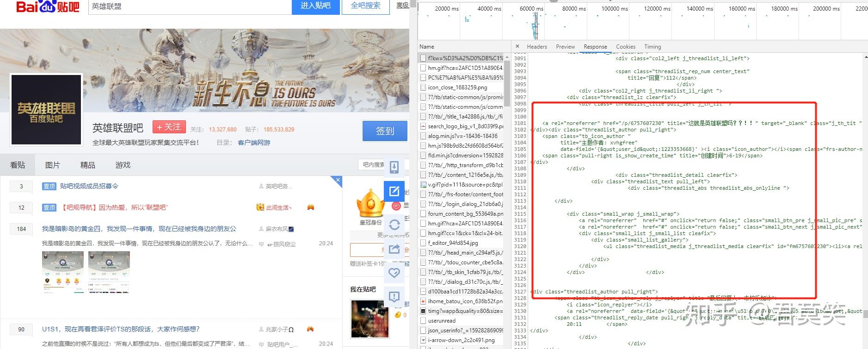The height and width of the screenshot is (349, 868).
Task: Click the 进入贴吧 button
Action: click(315, 6)
